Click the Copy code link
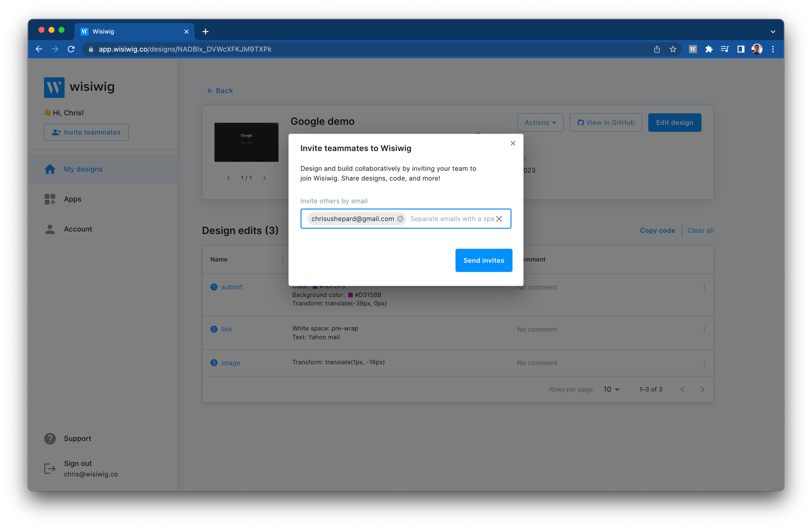Image resolution: width=812 pixels, height=528 pixels. point(657,231)
